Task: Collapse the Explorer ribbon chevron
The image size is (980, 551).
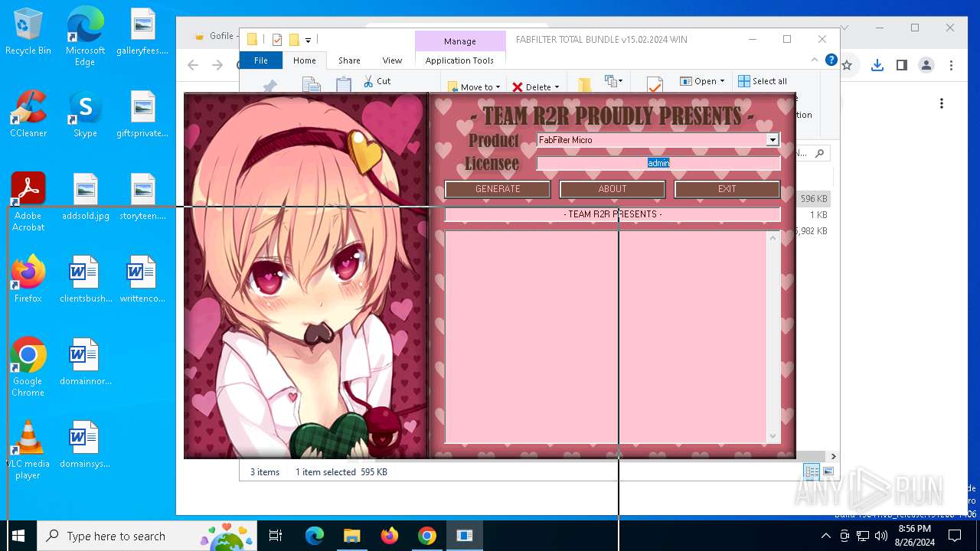Action: click(x=815, y=60)
